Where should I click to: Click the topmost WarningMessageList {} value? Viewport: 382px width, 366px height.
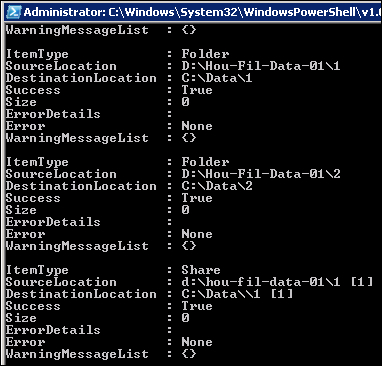[189, 30]
